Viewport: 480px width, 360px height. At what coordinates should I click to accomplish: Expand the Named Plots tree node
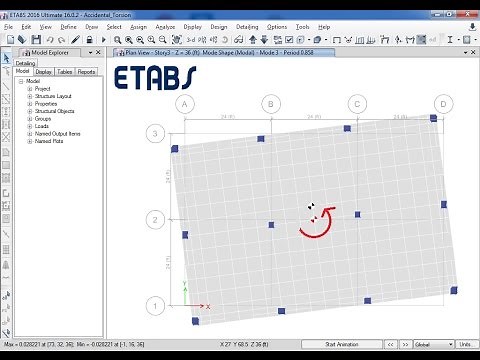[30, 141]
